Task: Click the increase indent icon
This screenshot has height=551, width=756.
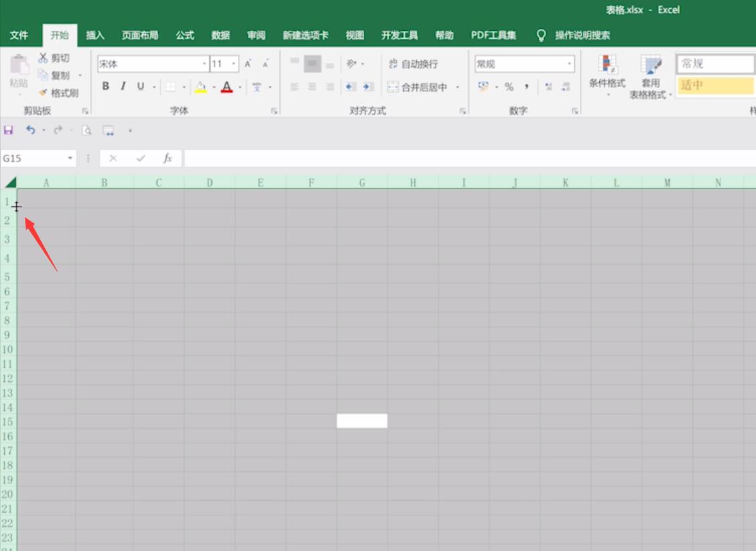Action: (369, 86)
